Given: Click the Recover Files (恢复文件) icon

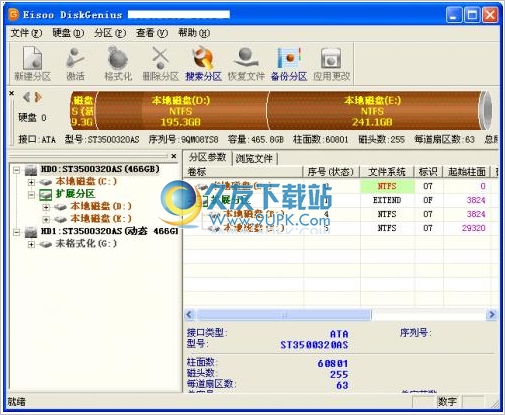Looking at the screenshot, I should pyautogui.click(x=246, y=64).
